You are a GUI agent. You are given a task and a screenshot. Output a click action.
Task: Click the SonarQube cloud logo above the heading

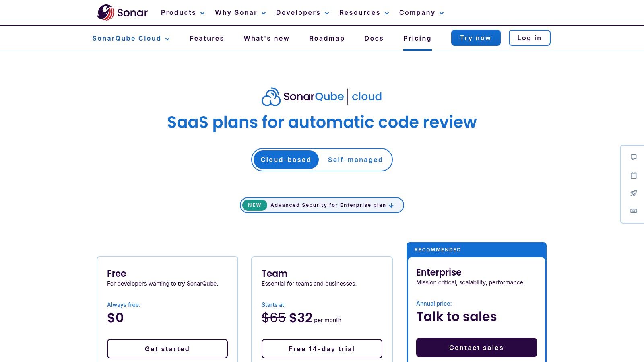tap(321, 97)
